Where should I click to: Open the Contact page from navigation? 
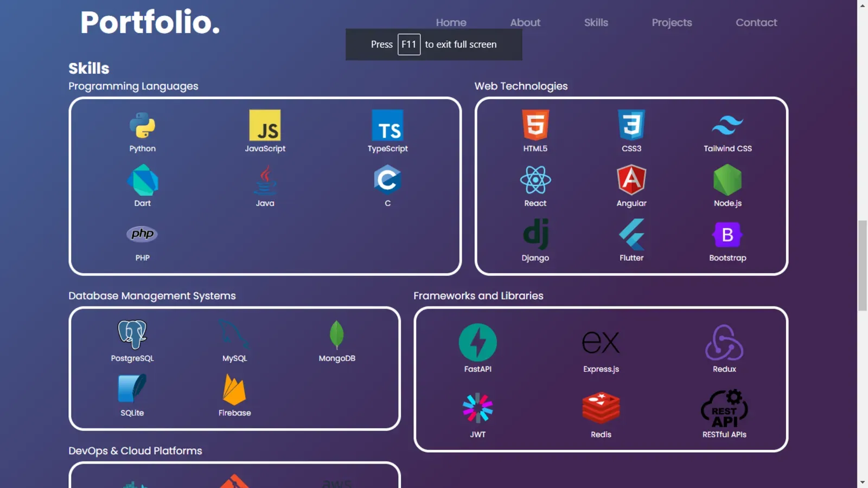pos(756,22)
